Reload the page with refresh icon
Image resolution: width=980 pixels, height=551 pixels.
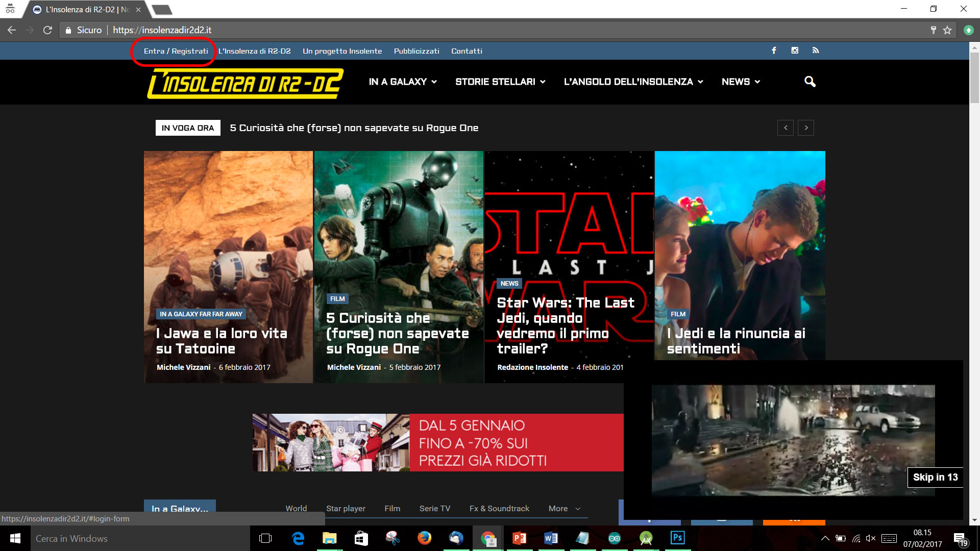click(47, 30)
